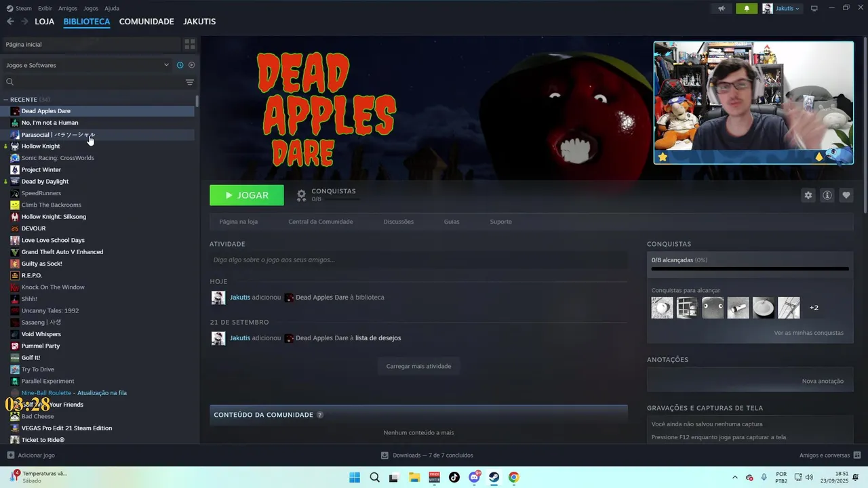Screen dimensions: 868x488
Task: Open Windows taskbar search
Action: tap(374, 477)
